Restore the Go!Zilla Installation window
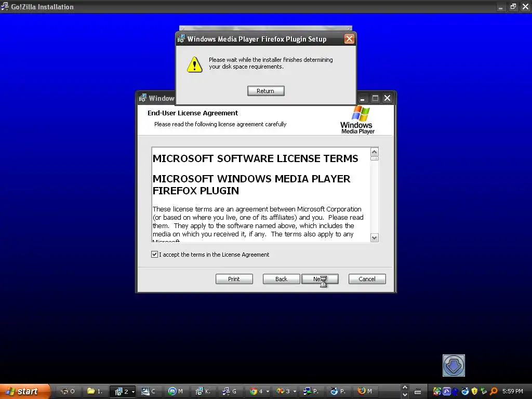 click(x=513, y=6)
